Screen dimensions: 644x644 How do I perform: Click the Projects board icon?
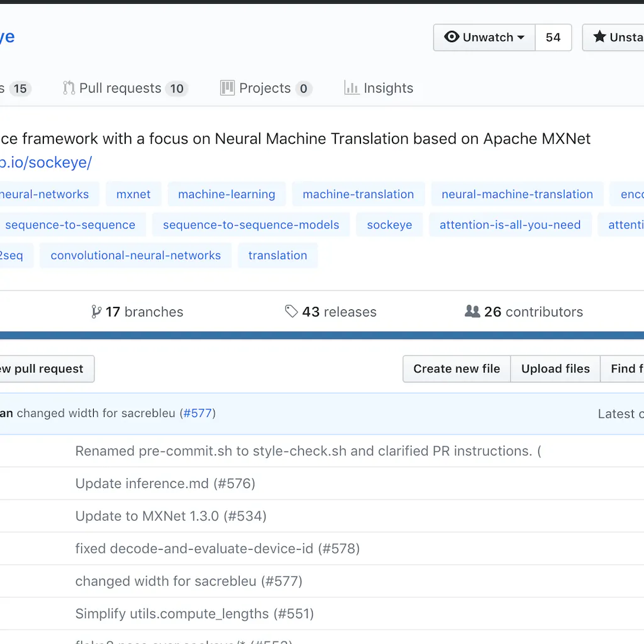pos(227,88)
